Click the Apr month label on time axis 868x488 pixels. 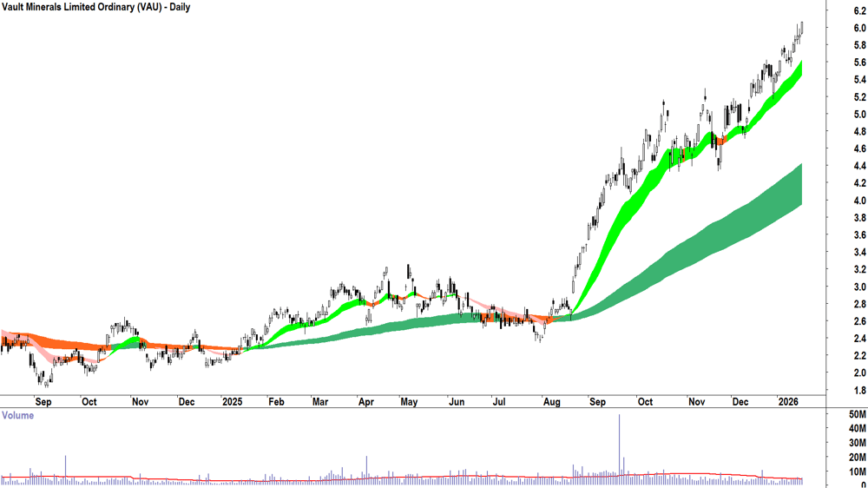click(366, 402)
